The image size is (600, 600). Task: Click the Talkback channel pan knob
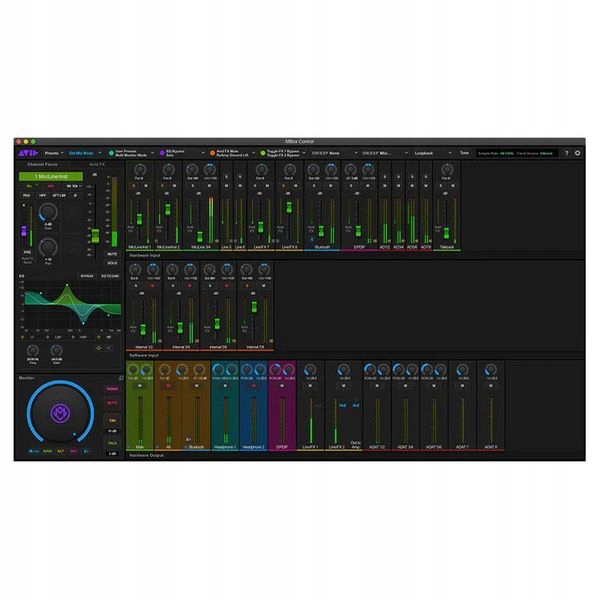pos(447,170)
